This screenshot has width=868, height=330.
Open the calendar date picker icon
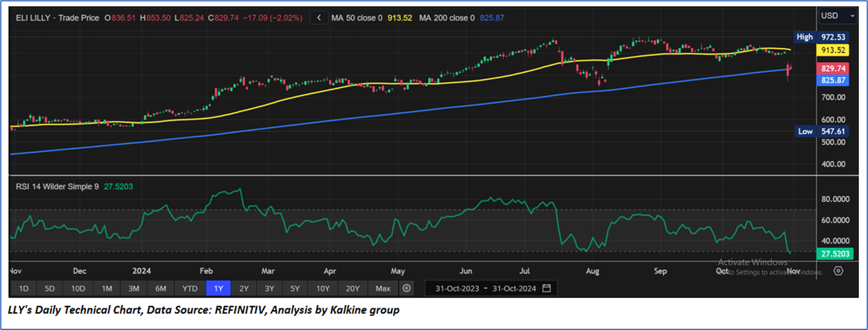[x=546, y=288]
